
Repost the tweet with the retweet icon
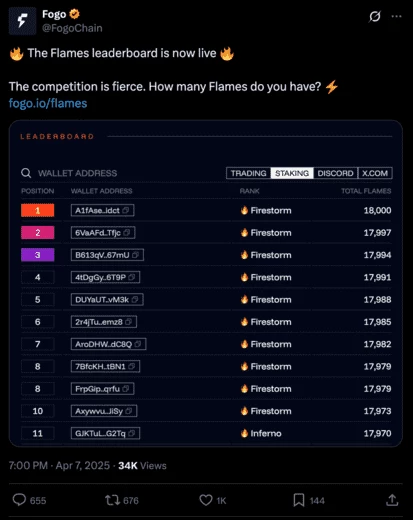[x=112, y=500]
